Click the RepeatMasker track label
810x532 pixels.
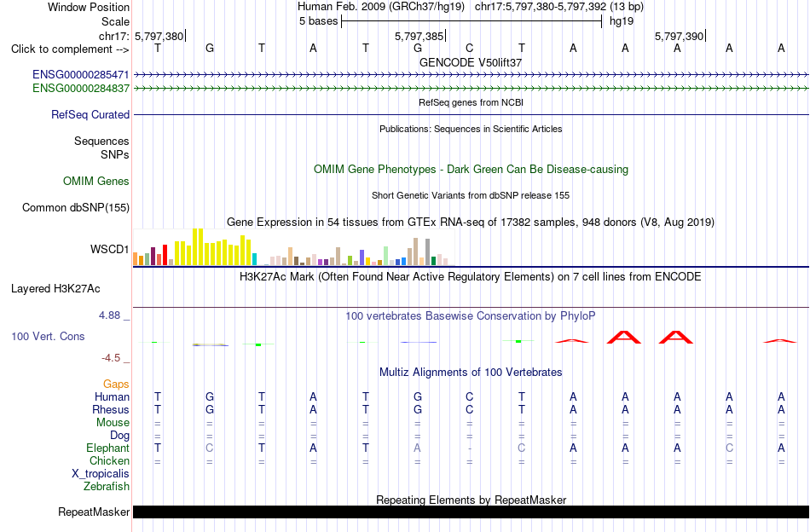tap(94, 512)
